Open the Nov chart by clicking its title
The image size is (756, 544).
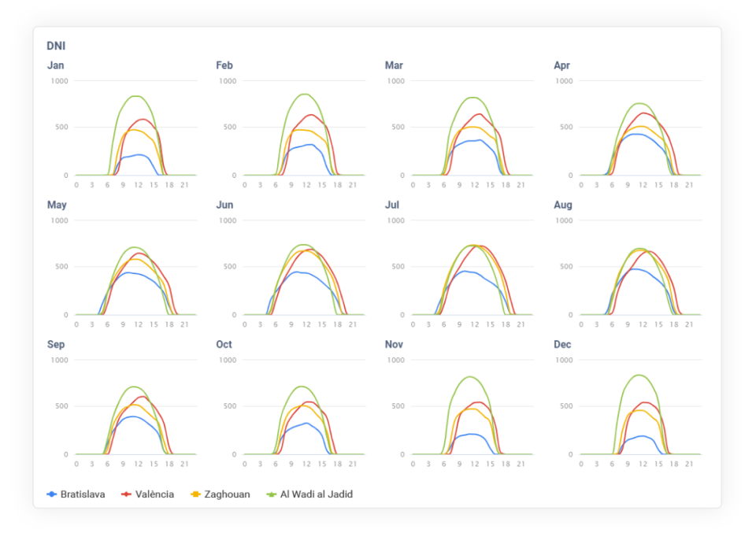[x=393, y=344]
